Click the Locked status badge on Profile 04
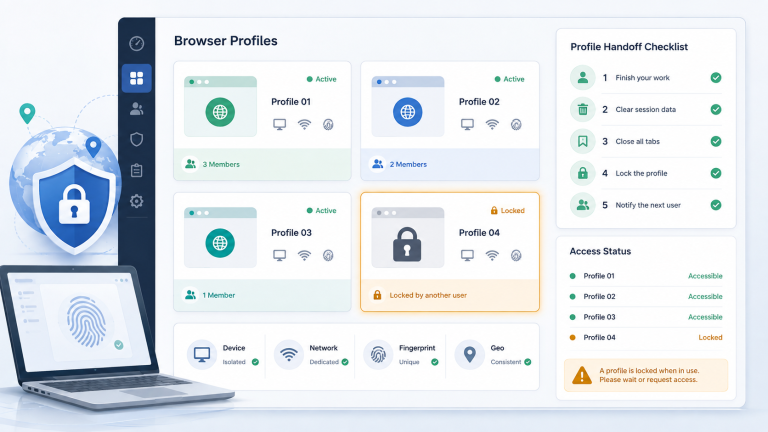Image resolution: width=768 pixels, height=432 pixels. pyautogui.click(x=507, y=211)
